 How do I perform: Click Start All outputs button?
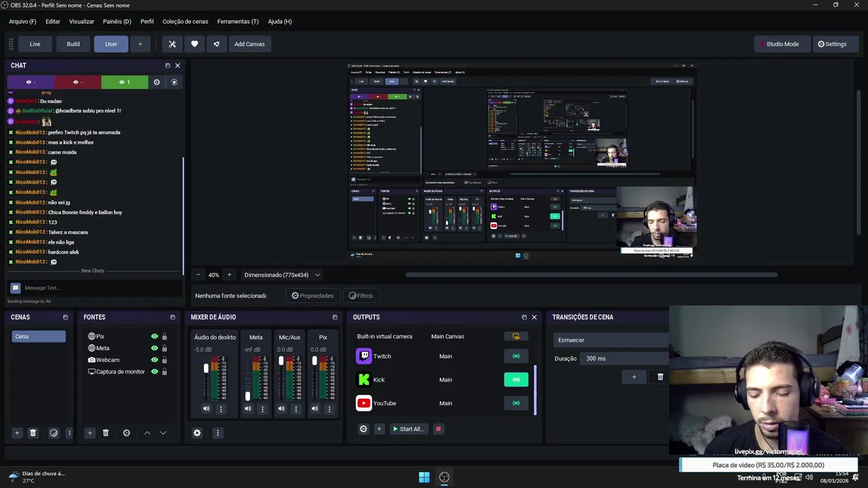point(408,429)
